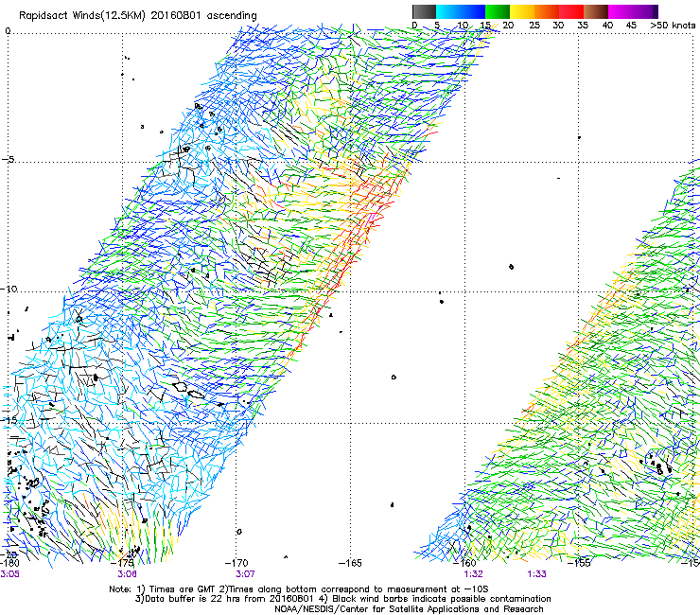Viewport: 700px width, 615px height.
Task: Click the '-5' latitude axis label
Action: pyautogui.click(x=9, y=159)
